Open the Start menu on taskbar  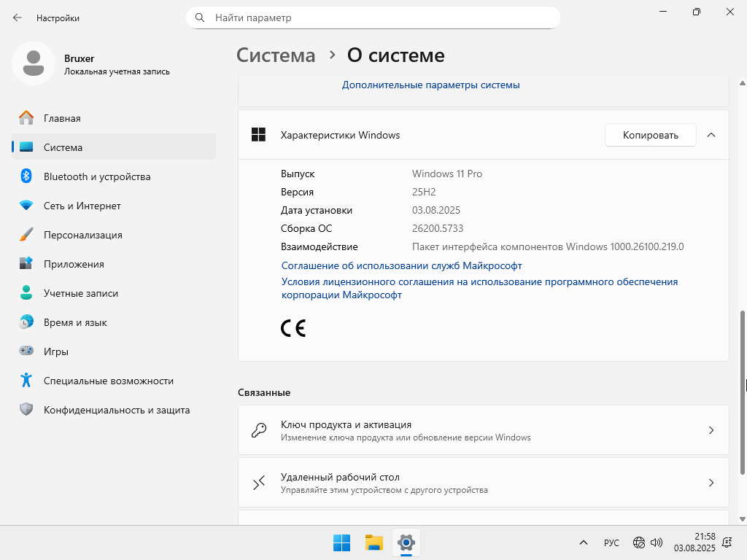[x=341, y=542]
